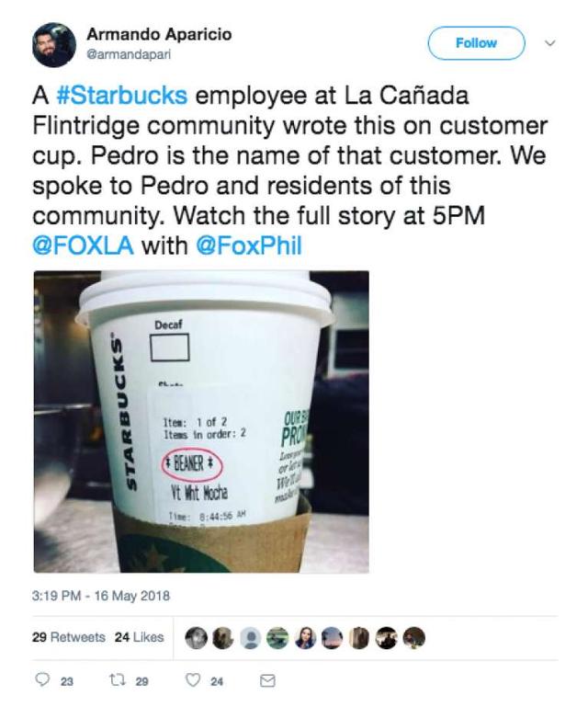Image resolution: width=588 pixels, height=707 pixels.
Task: Click the reply speech bubble icon
Action: coord(42,679)
